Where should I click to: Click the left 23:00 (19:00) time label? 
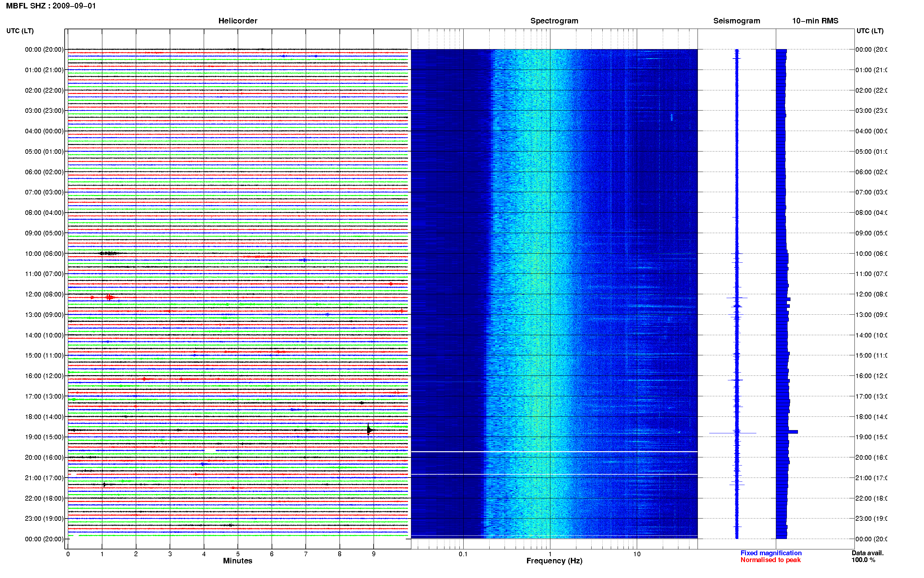point(44,519)
